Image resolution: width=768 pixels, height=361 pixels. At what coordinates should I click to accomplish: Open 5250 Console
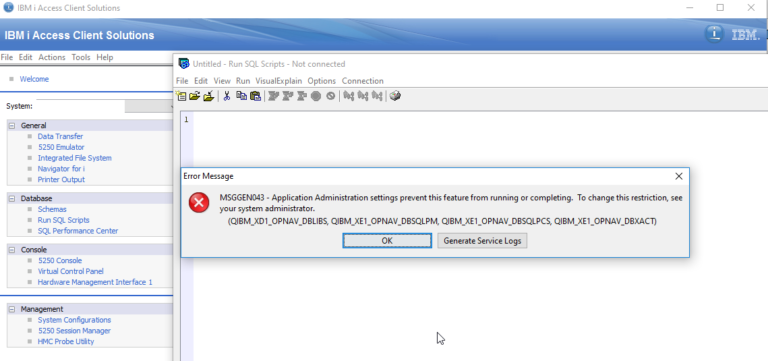pos(60,261)
